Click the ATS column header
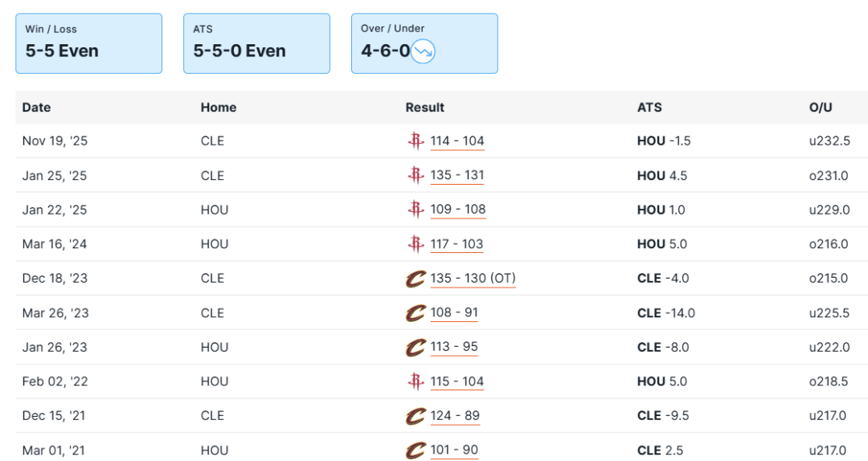 coord(649,108)
